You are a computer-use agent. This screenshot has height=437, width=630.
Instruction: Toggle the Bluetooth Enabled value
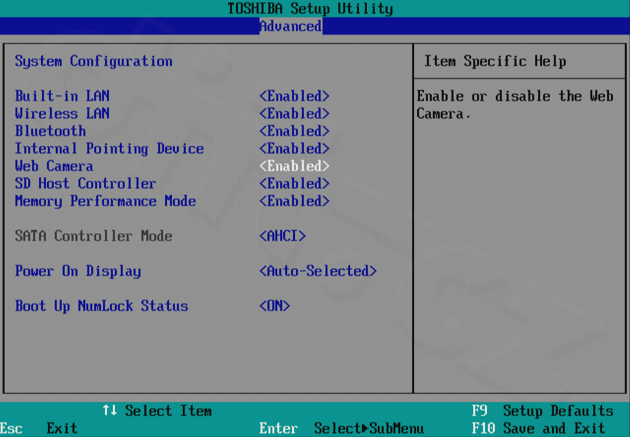coord(294,131)
